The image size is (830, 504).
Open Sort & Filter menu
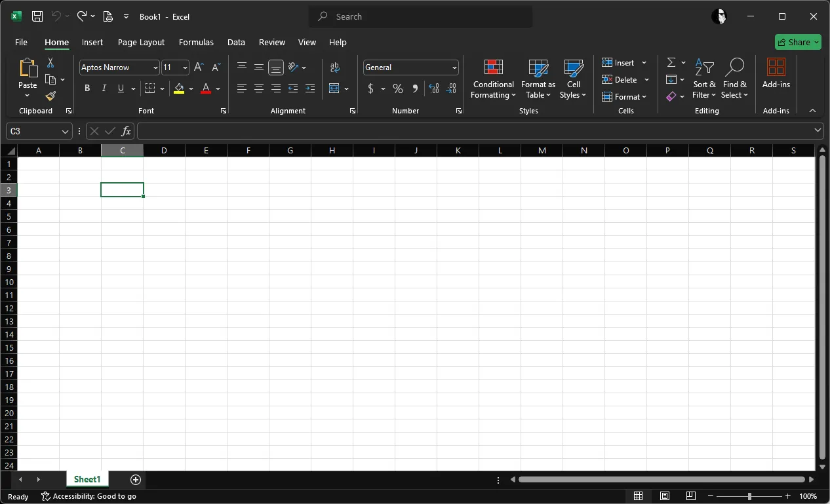(x=704, y=79)
